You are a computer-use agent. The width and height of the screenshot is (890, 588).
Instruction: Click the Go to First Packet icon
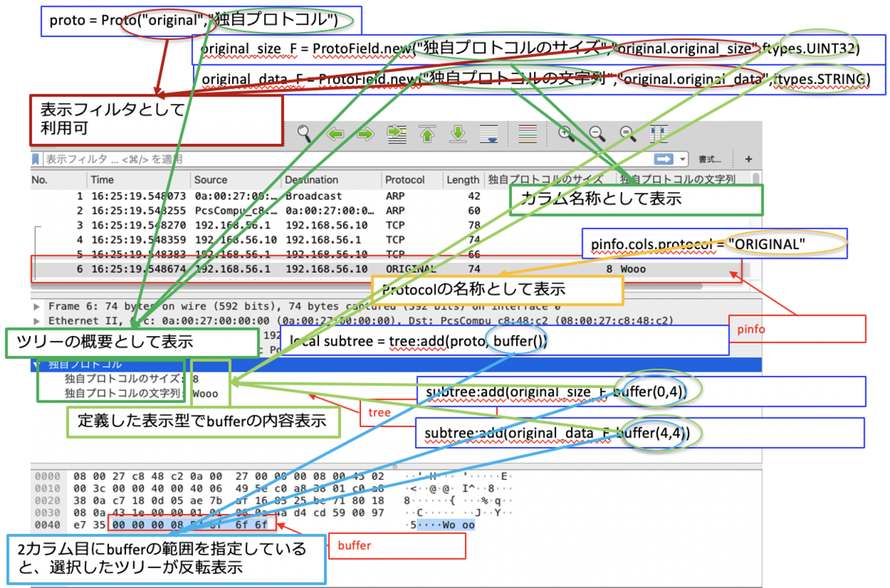pyautogui.click(x=427, y=134)
